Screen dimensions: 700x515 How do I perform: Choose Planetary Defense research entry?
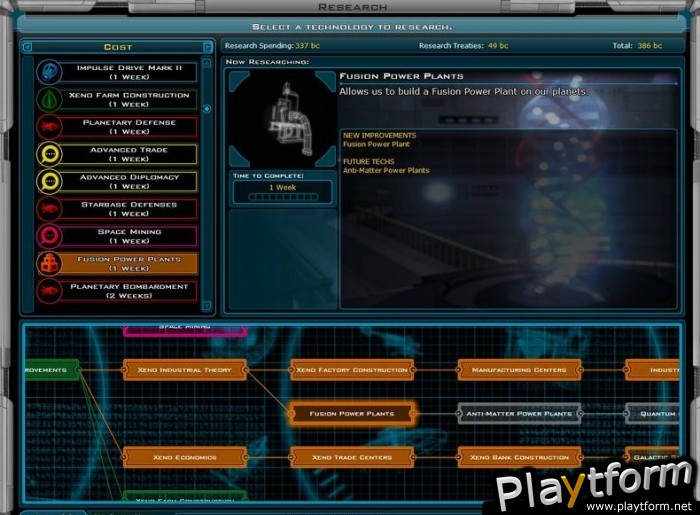click(117, 127)
